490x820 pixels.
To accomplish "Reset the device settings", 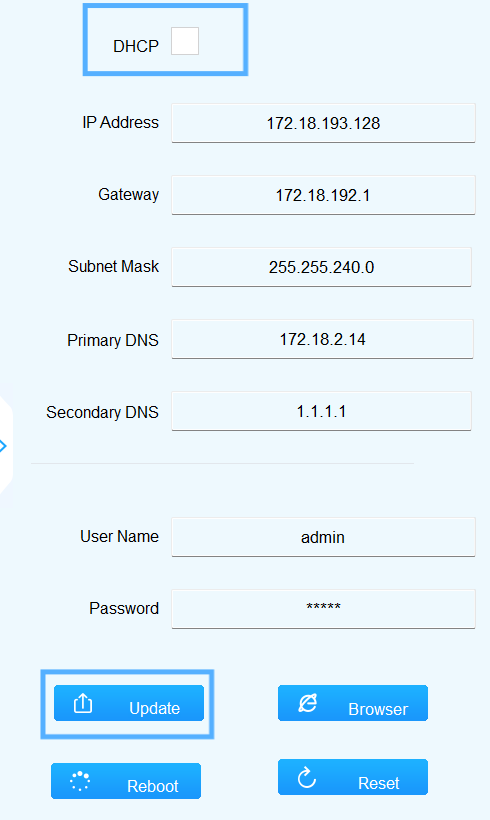I will [353, 777].
